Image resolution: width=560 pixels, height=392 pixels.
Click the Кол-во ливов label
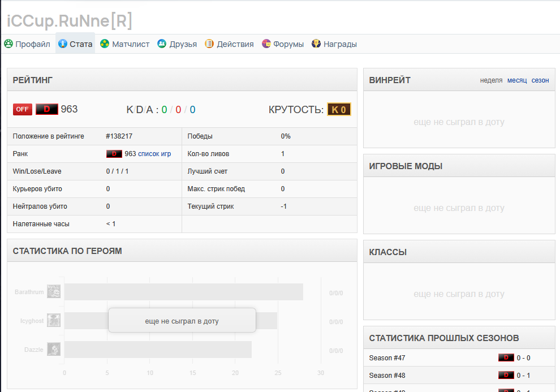(x=208, y=154)
